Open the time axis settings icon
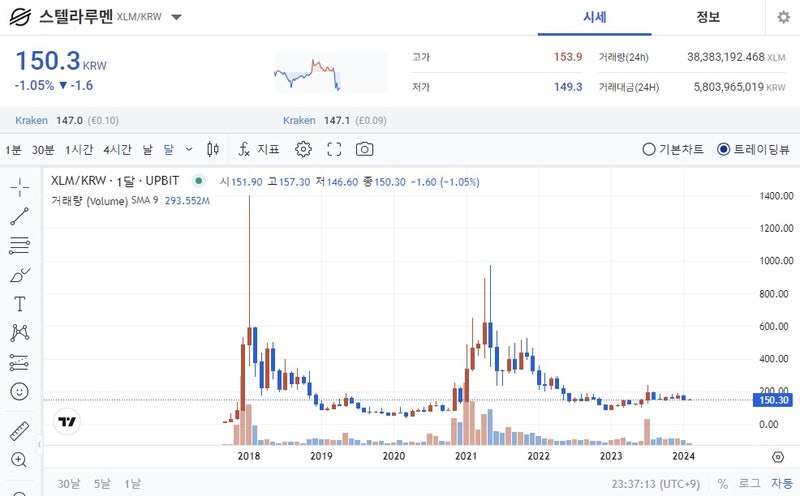Image resolution: width=800 pixels, height=496 pixels. point(778,457)
